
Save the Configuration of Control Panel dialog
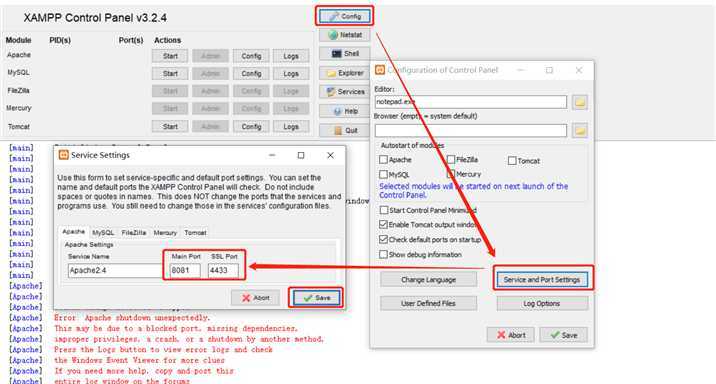click(x=563, y=335)
